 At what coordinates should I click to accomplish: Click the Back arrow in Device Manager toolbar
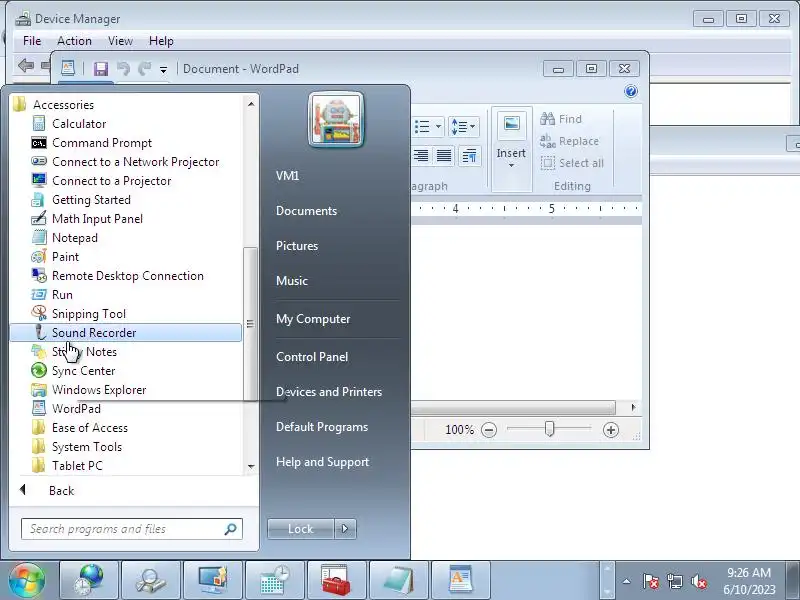point(26,65)
